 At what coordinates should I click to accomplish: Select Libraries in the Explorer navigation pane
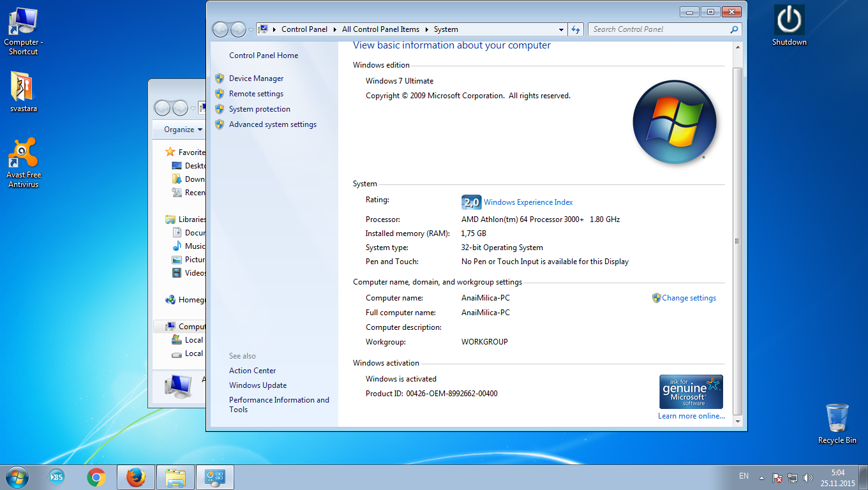[186, 219]
